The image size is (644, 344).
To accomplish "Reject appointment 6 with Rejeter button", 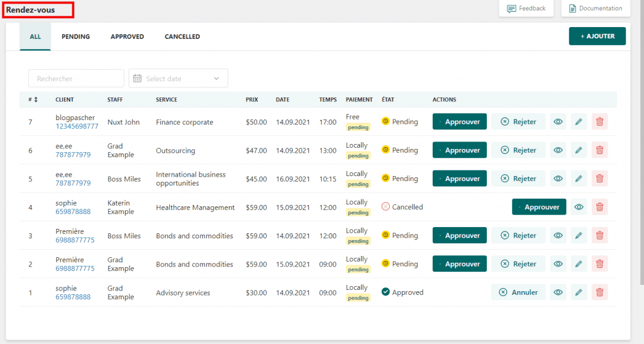I will [518, 150].
